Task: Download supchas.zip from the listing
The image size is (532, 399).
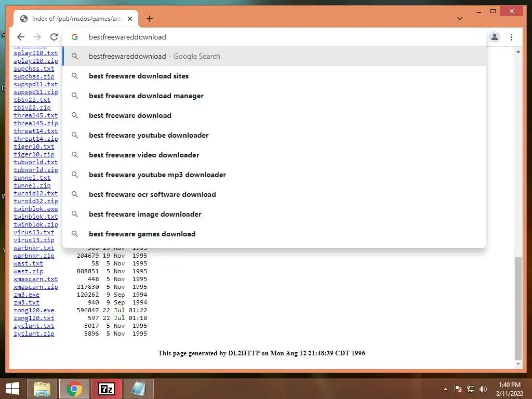Action: (34, 77)
